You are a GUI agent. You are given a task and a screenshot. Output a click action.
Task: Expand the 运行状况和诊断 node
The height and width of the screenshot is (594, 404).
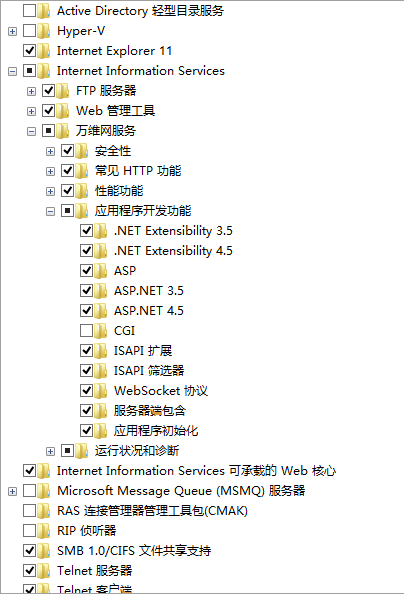(x=50, y=451)
